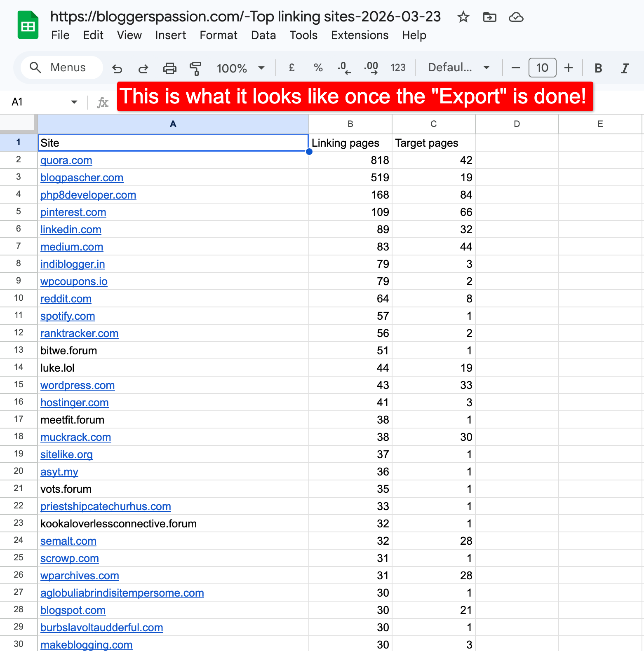644x651 pixels.
Task: Open the Format menu
Action: pos(219,35)
